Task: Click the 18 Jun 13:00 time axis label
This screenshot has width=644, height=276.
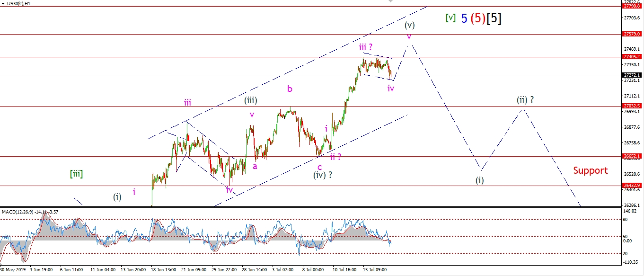Action: 163,270
